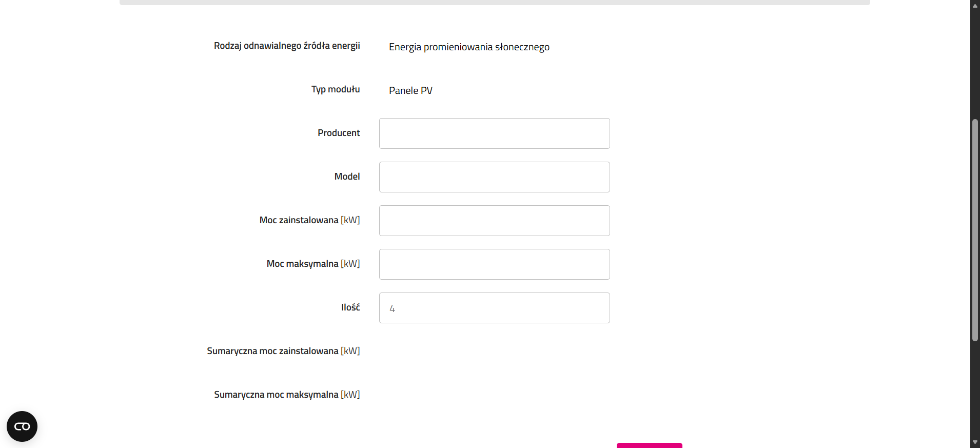Click the pink button below the form
Viewport: 980px width, 448px height.
click(x=650, y=445)
